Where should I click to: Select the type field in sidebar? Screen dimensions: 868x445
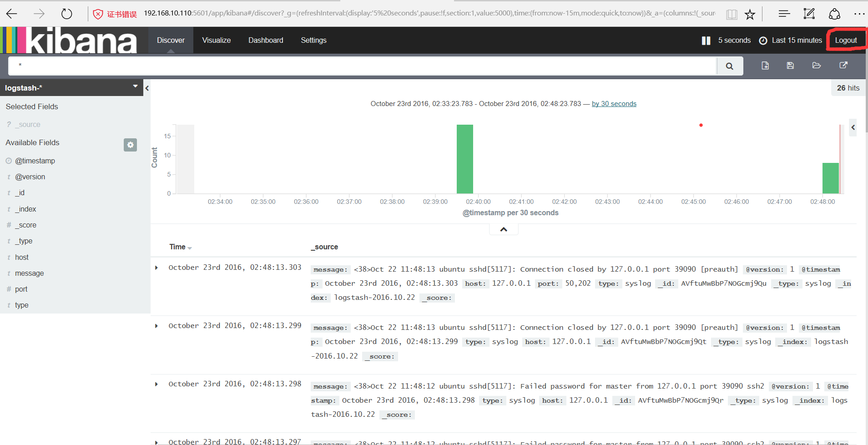click(22, 305)
